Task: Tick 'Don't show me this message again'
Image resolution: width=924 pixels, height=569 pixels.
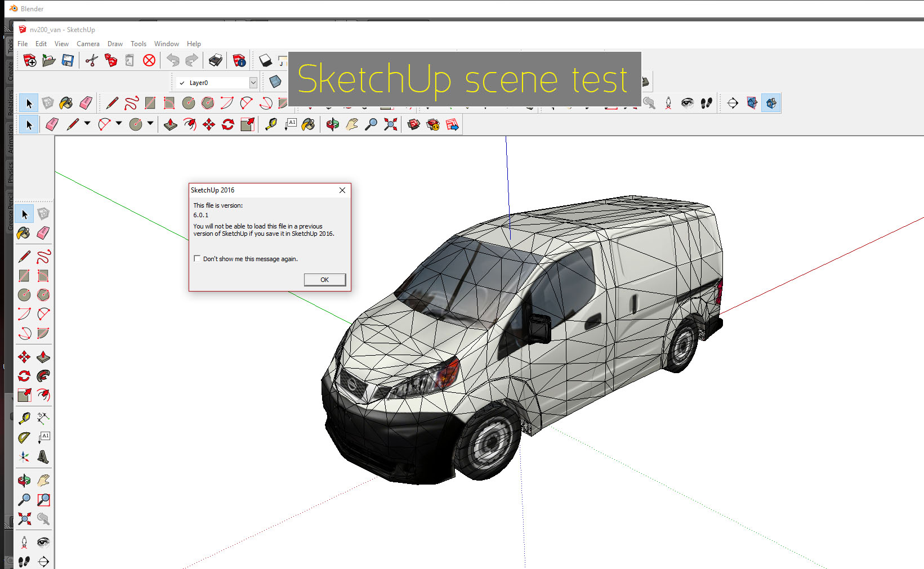Action: coord(197,259)
